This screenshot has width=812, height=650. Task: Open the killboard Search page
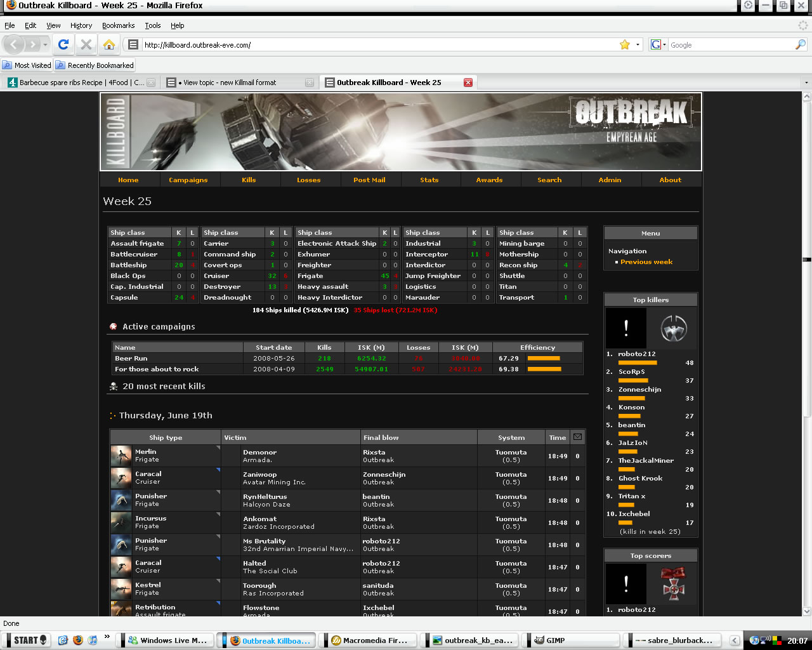pyautogui.click(x=549, y=180)
